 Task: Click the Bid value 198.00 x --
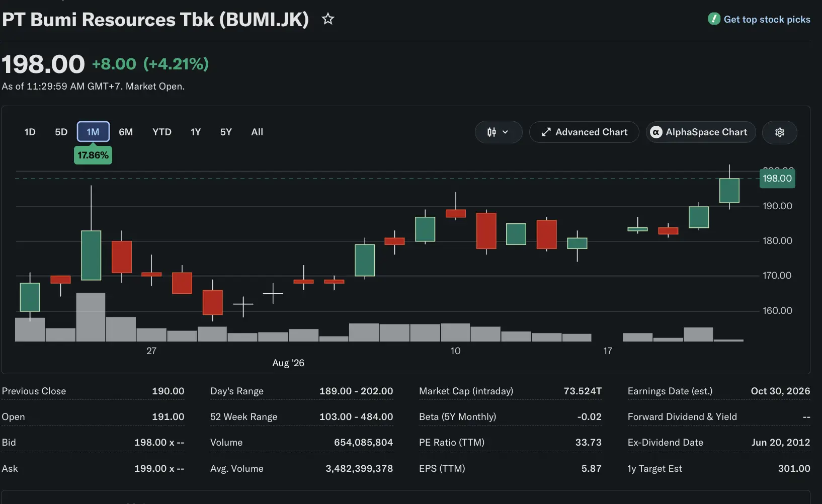159,442
